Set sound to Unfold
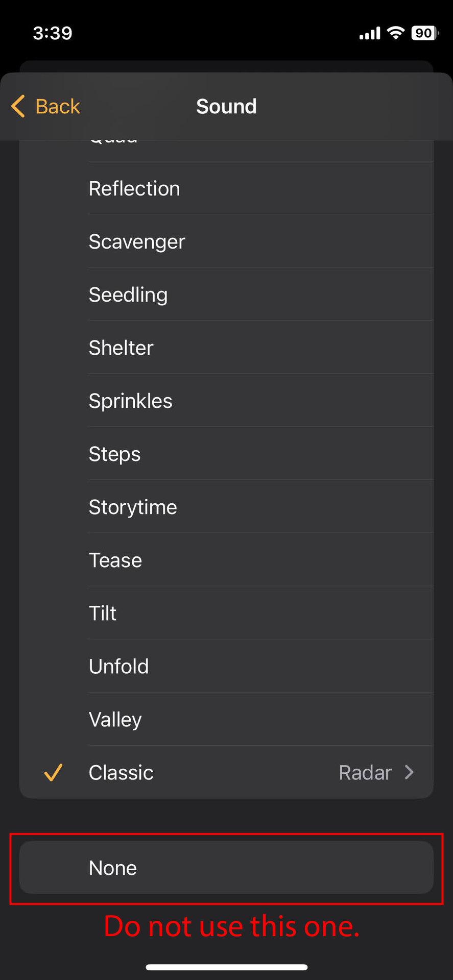 119,666
